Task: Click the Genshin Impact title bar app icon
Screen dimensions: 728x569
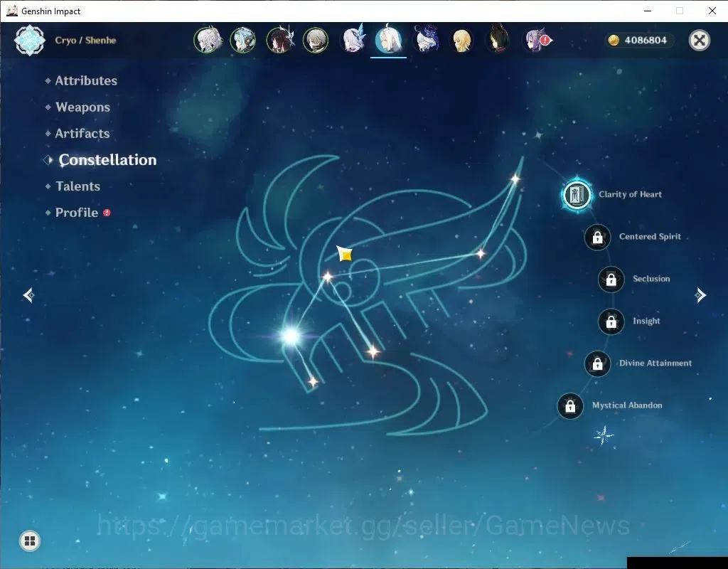Action: coord(12,11)
